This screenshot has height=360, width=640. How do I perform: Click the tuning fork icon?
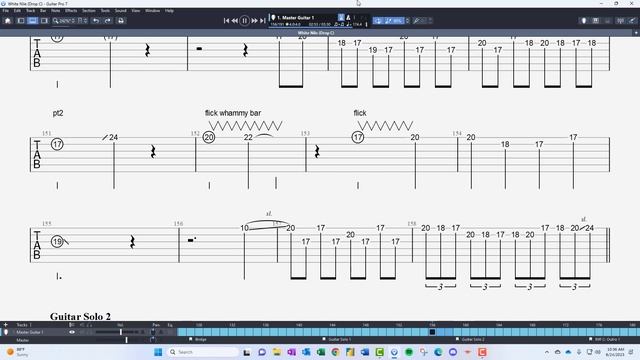(x=416, y=20)
